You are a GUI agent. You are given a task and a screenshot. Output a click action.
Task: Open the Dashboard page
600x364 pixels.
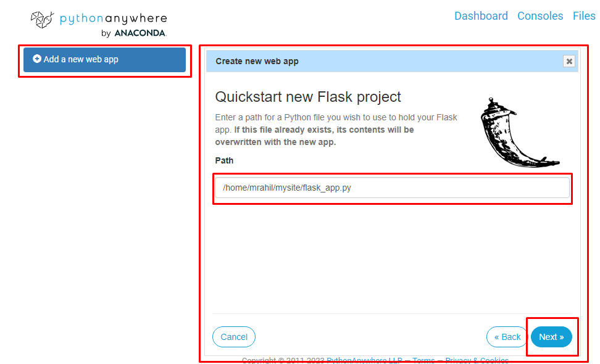pos(481,15)
